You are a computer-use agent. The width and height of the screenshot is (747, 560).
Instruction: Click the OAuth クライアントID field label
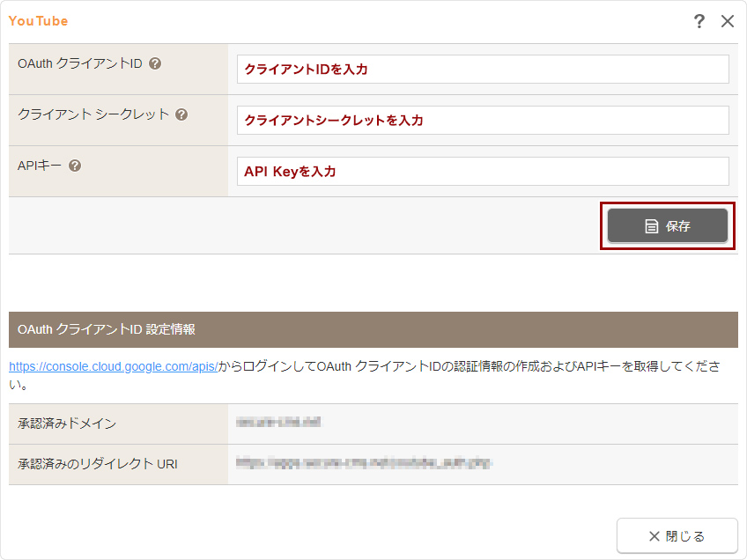coord(80,63)
